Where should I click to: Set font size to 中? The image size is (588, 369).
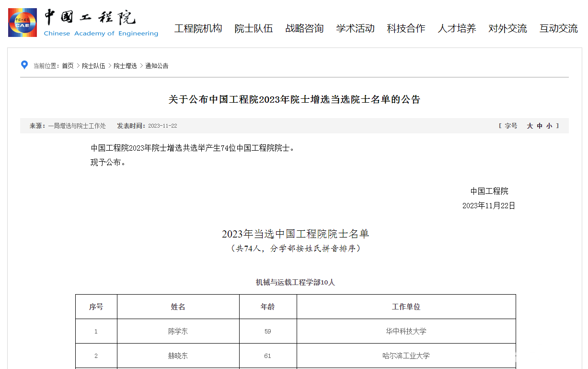540,126
